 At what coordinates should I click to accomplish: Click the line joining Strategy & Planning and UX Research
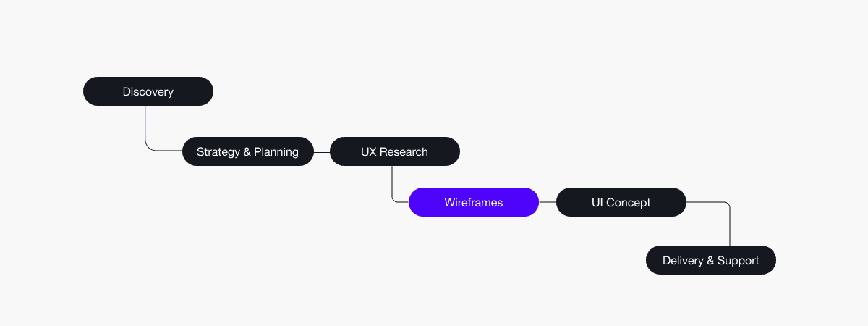coord(322,152)
